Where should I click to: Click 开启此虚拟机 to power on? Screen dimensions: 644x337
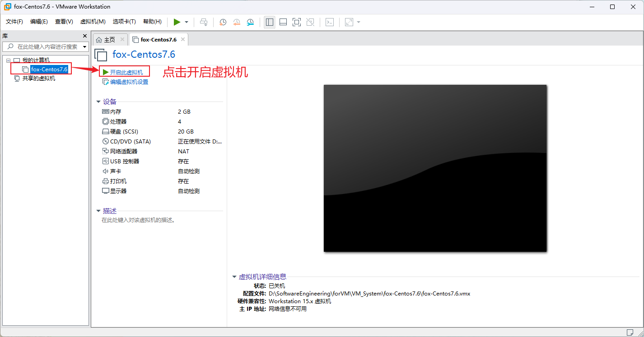click(x=126, y=72)
